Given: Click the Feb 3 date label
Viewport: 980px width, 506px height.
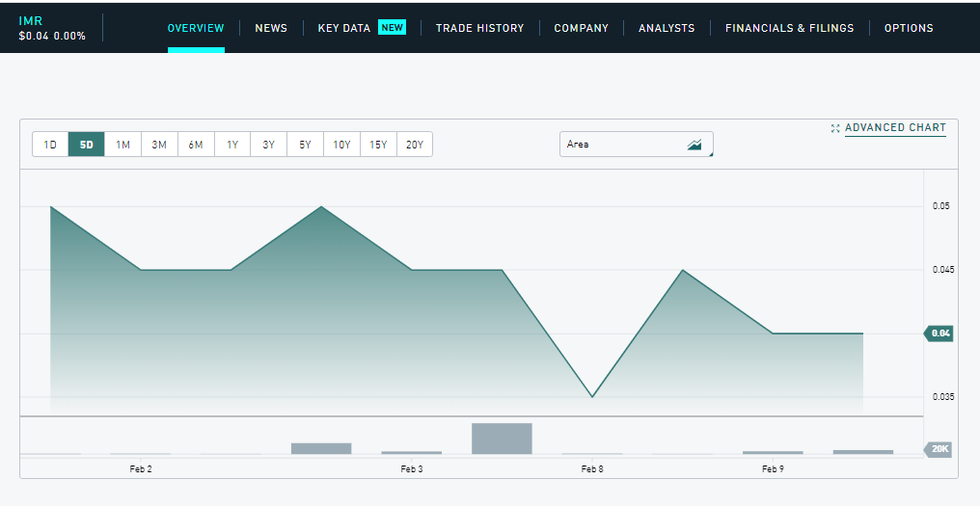Looking at the screenshot, I should [x=412, y=469].
